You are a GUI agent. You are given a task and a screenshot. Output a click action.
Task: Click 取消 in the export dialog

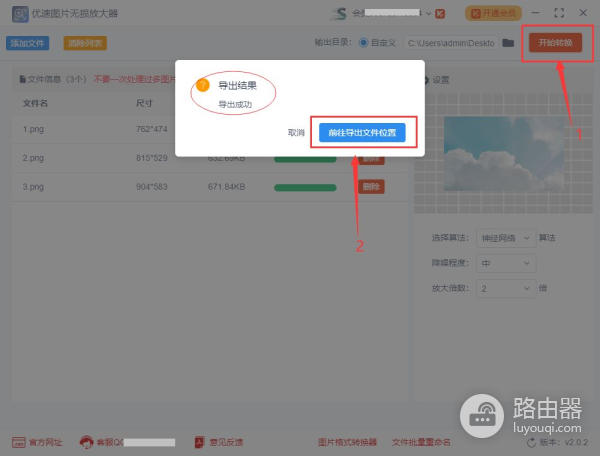[x=296, y=133]
